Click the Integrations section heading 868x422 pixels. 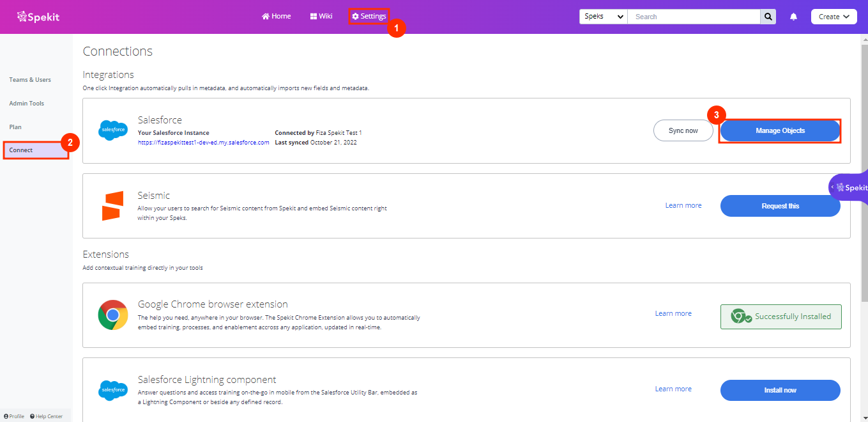(108, 75)
